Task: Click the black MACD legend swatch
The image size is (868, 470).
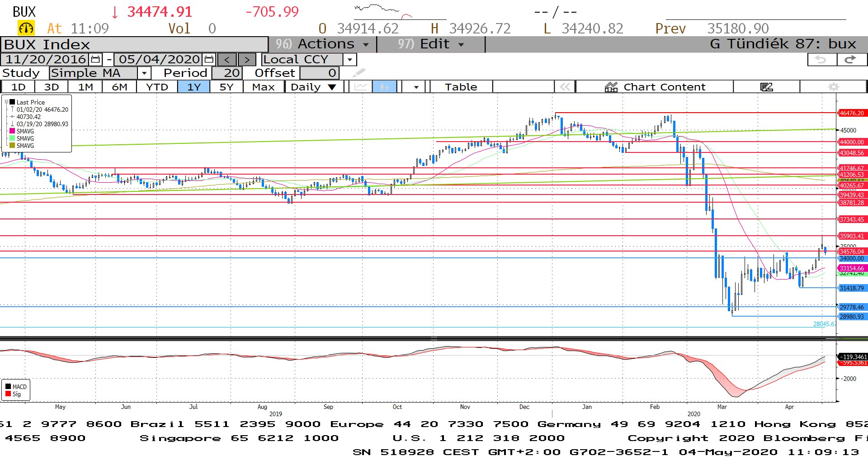Action: tap(8, 387)
